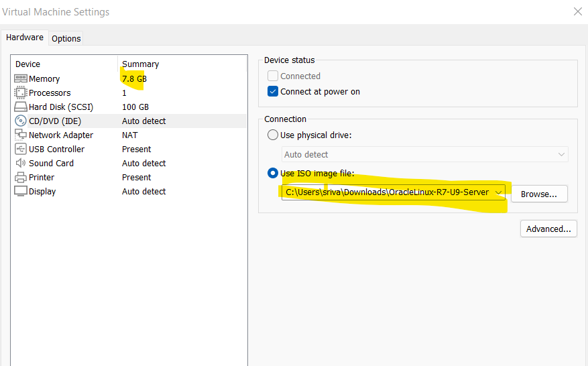Click the Browse... button
Viewport: 588px width, 366px height.
tap(539, 194)
